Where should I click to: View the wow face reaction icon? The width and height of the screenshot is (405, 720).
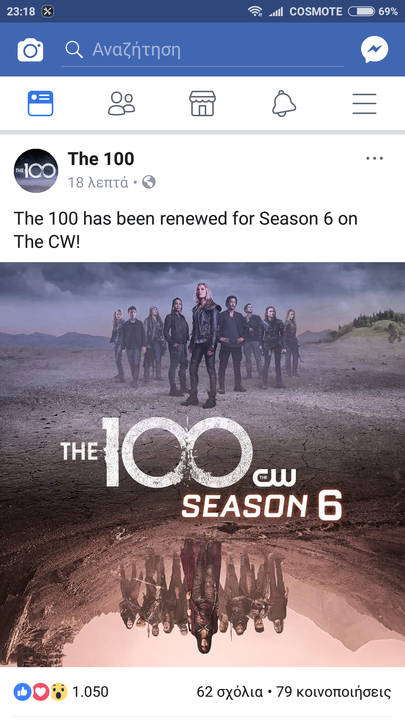pyautogui.click(x=58, y=692)
